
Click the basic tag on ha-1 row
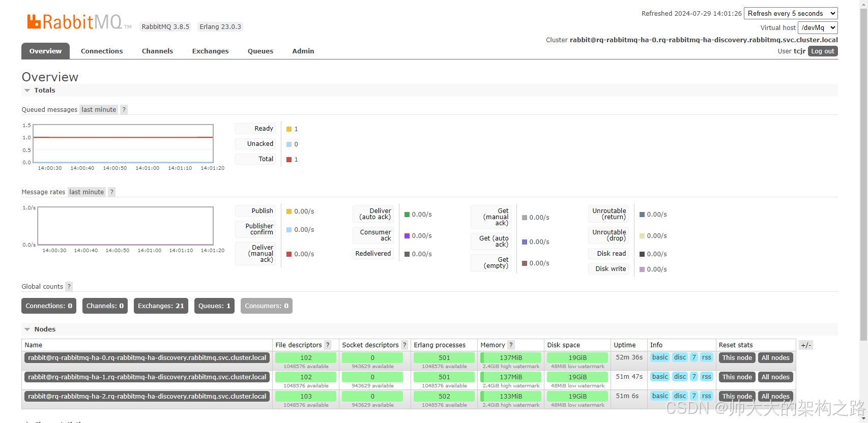[x=660, y=377]
